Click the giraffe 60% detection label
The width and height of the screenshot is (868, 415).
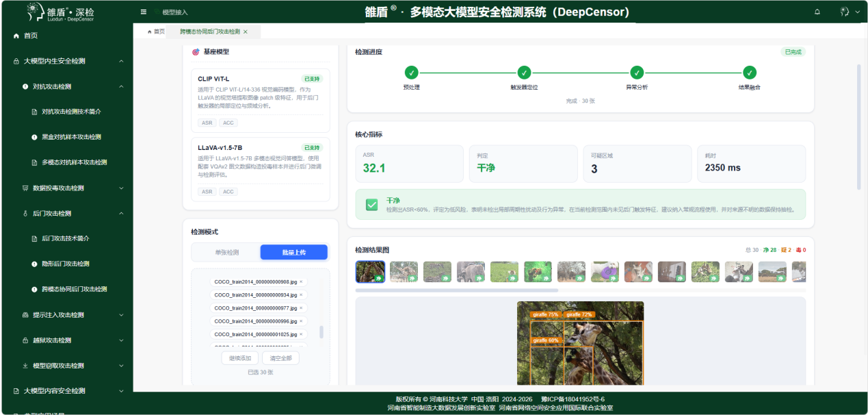(546, 340)
